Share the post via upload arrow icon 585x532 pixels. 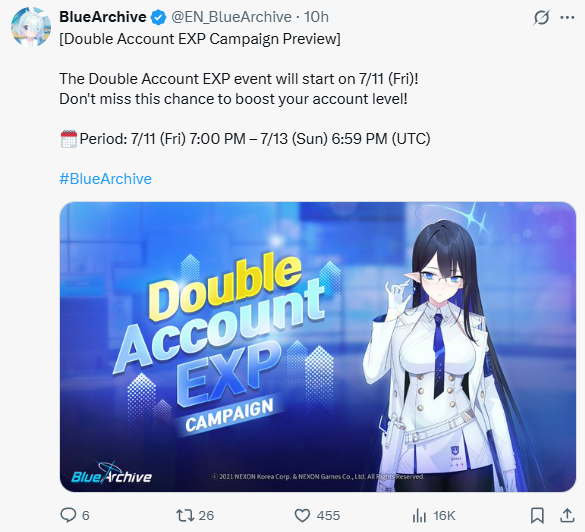point(567,515)
